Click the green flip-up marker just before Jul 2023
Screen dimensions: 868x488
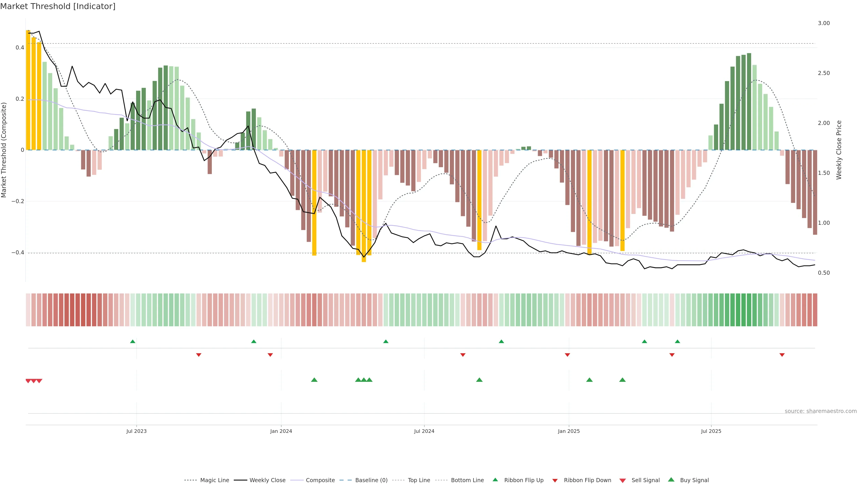click(x=133, y=342)
